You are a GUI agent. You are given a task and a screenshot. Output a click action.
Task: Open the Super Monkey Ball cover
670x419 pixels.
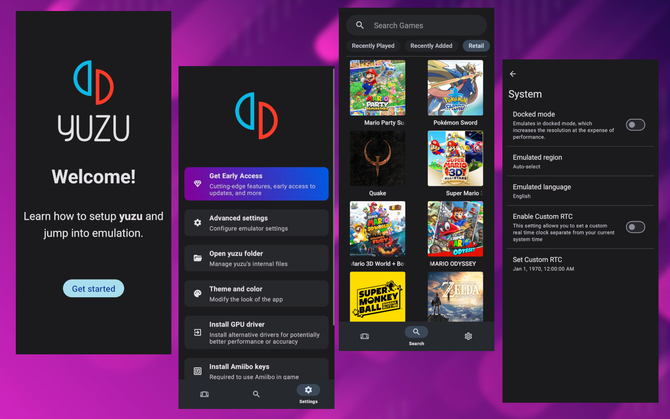coord(377,297)
